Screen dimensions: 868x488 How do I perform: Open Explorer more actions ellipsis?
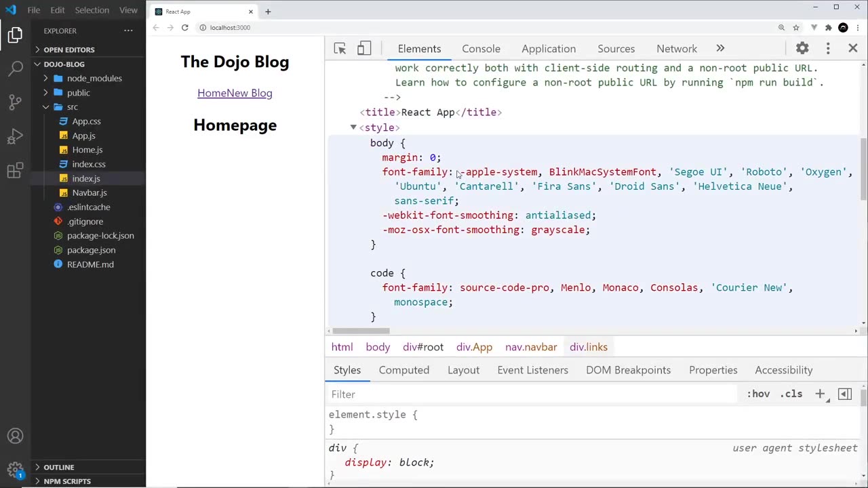click(x=128, y=30)
